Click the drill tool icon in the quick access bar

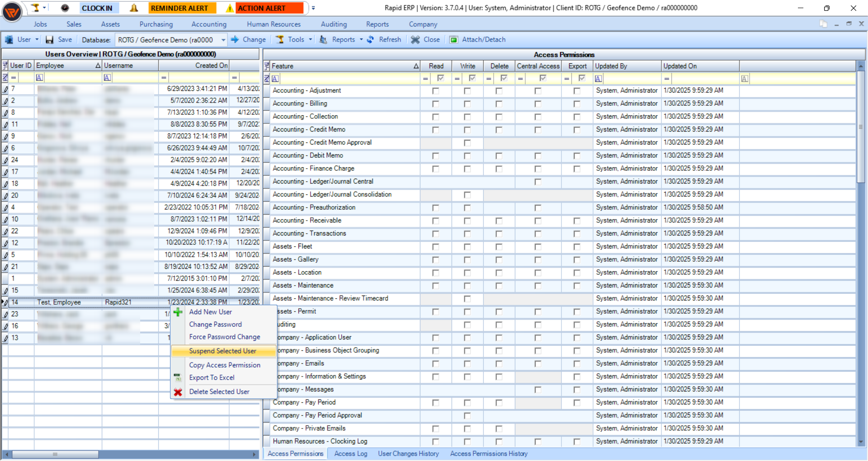(x=36, y=8)
